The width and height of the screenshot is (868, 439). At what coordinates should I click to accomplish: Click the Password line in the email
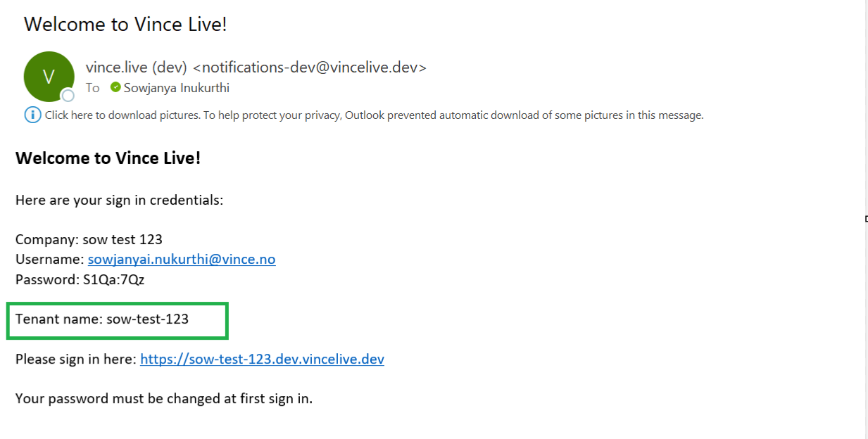click(x=80, y=279)
